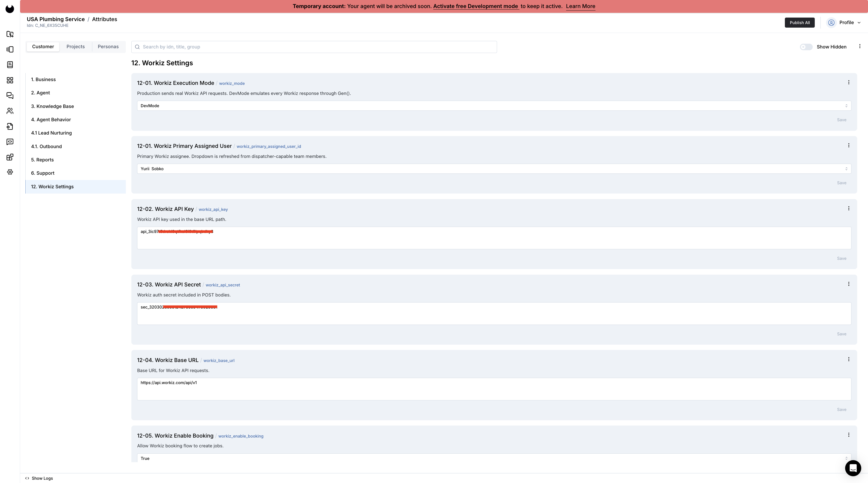Click the Profile avatar icon
This screenshot has height=483, width=868.
pos(831,23)
